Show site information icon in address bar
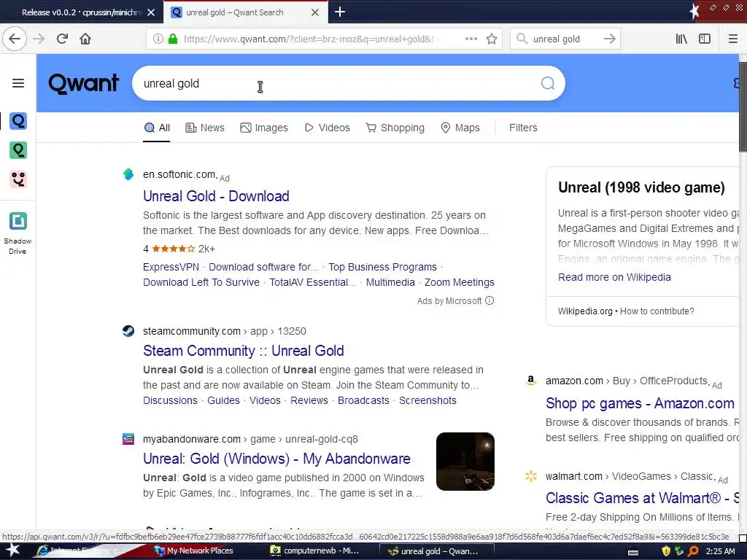 [158, 39]
